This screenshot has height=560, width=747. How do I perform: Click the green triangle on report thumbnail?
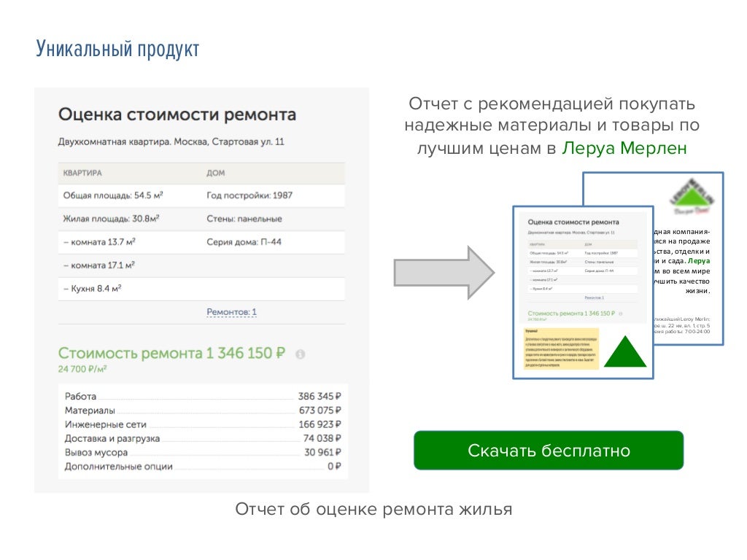(625, 351)
